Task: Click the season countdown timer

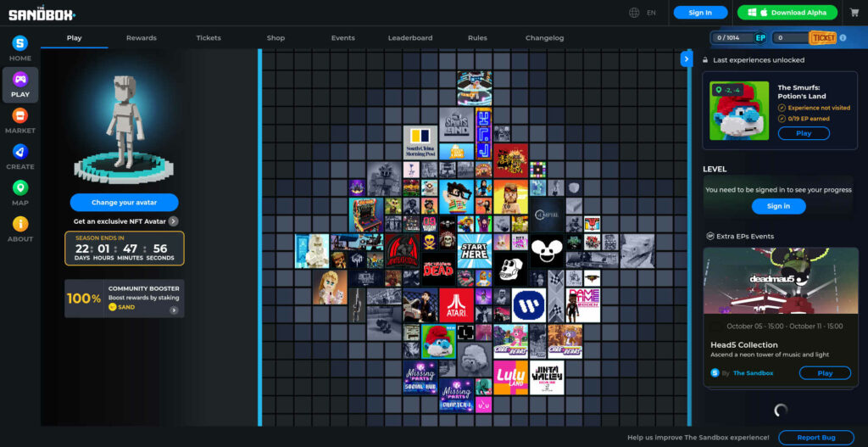Action: pos(125,249)
